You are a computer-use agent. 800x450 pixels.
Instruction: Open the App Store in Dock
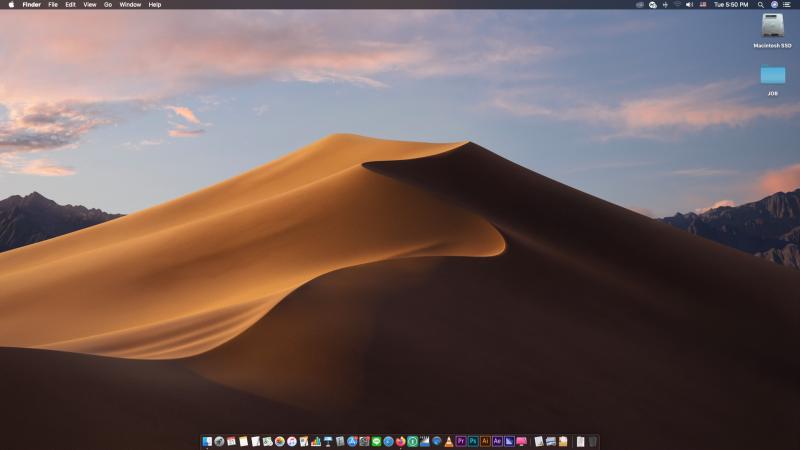point(352,441)
